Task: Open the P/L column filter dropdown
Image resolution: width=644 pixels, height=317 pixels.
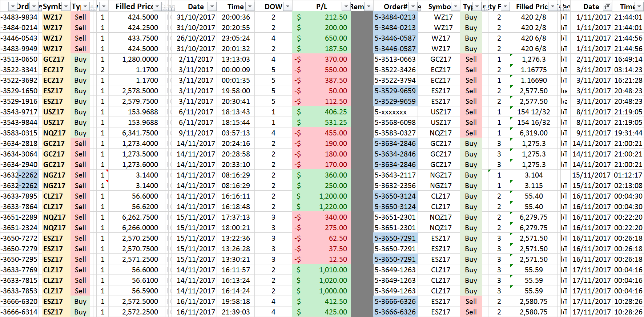Action: coord(346,7)
